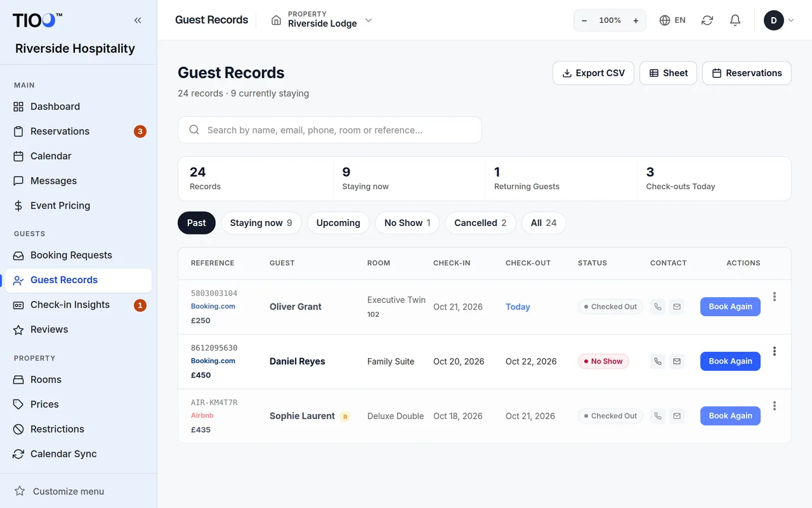Viewport: 812px width, 508px height.
Task: Go to Calendar in the sidebar
Action: tap(78, 156)
